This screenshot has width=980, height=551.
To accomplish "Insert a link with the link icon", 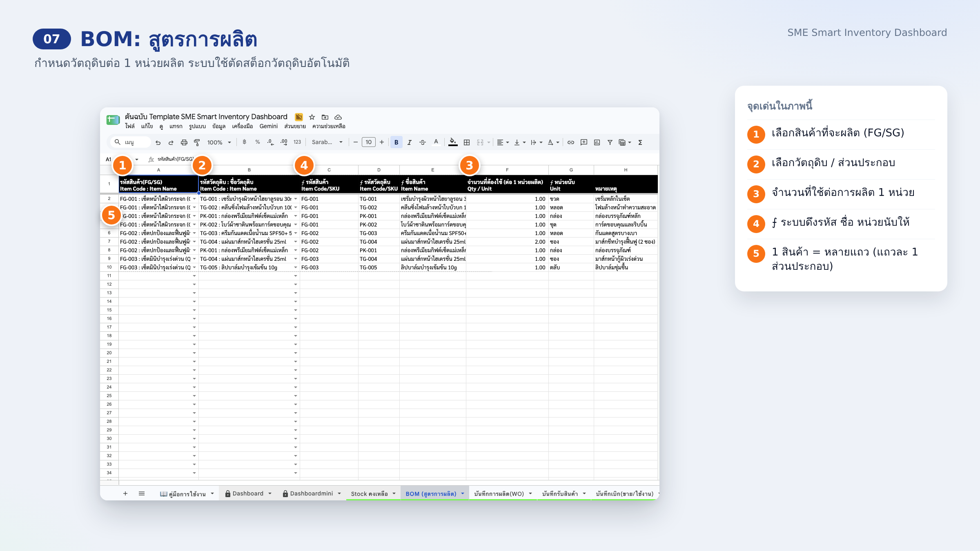I will 571,142.
